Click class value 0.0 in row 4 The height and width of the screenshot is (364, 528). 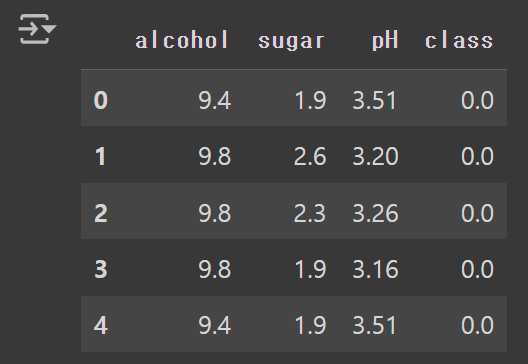tap(477, 326)
